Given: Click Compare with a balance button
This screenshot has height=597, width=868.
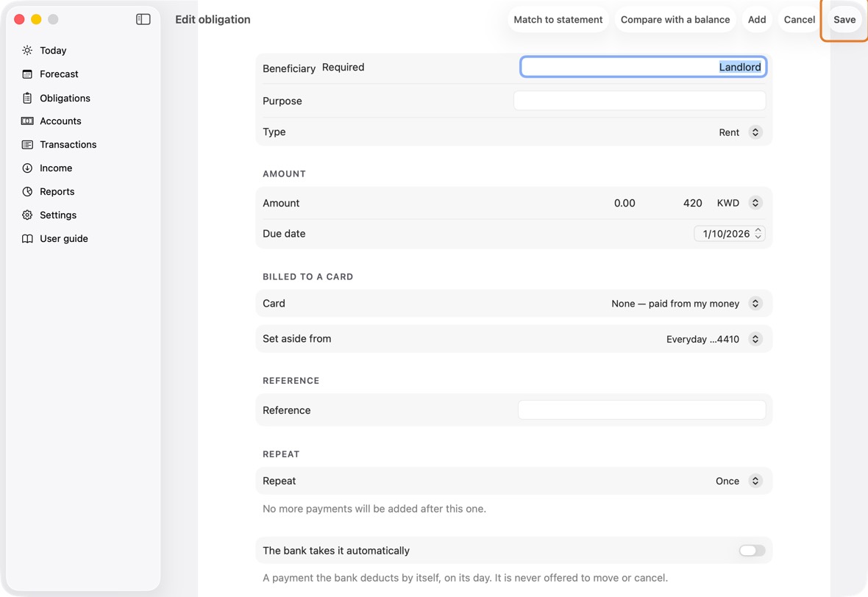Looking at the screenshot, I should point(675,19).
